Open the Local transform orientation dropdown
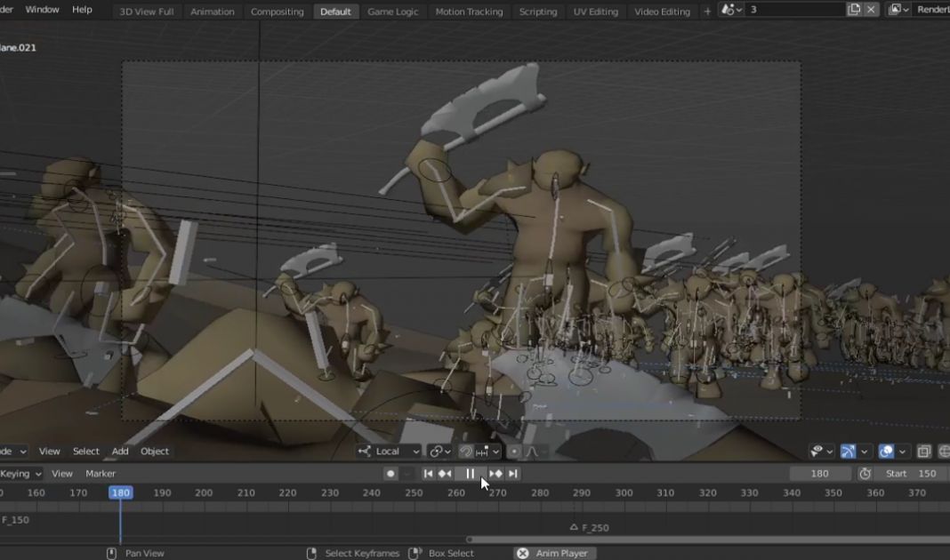The width and height of the screenshot is (950, 560). pyautogui.click(x=390, y=452)
